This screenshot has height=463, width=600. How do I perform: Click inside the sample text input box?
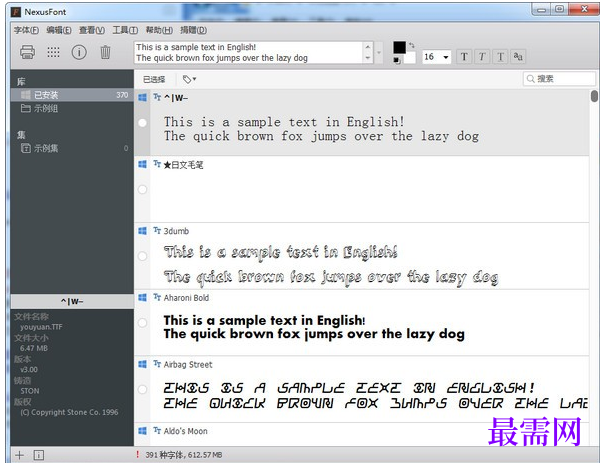click(249, 52)
